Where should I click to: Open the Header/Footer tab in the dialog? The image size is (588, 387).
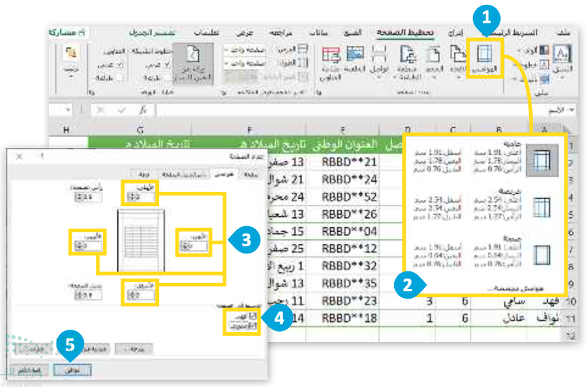click(184, 175)
